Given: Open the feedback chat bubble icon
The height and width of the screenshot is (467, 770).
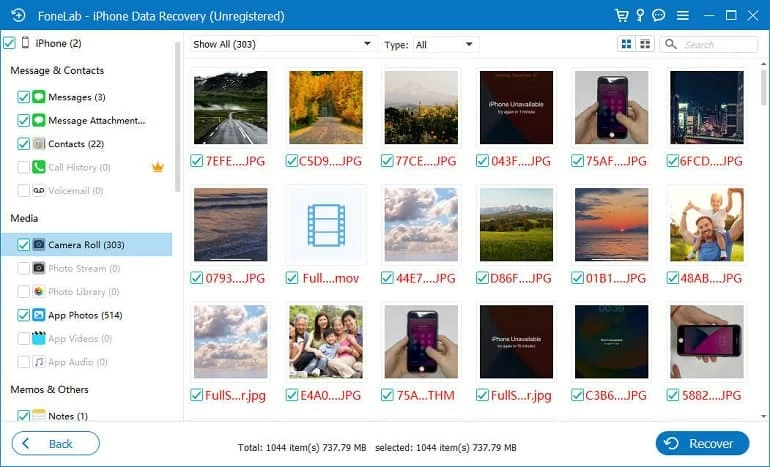Looking at the screenshot, I should pyautogui.click(x=658, y=16).
